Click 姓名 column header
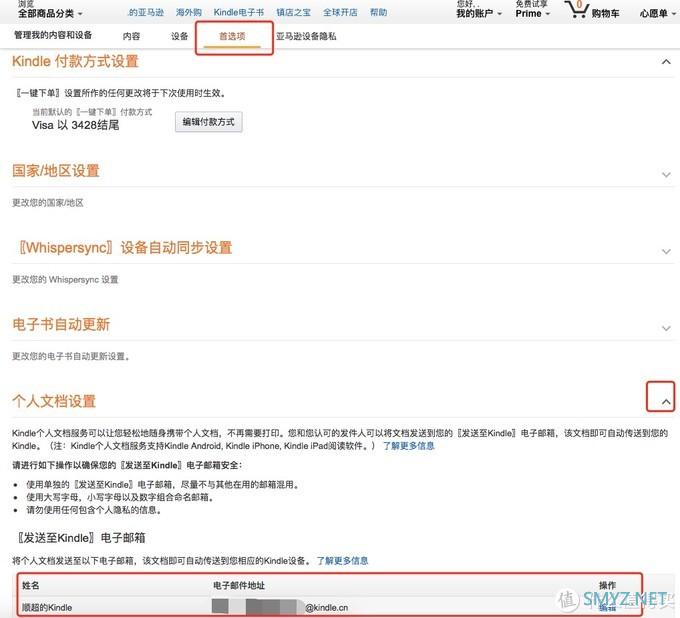The width and height of the screenshot is (680, 618). [30, 585]
